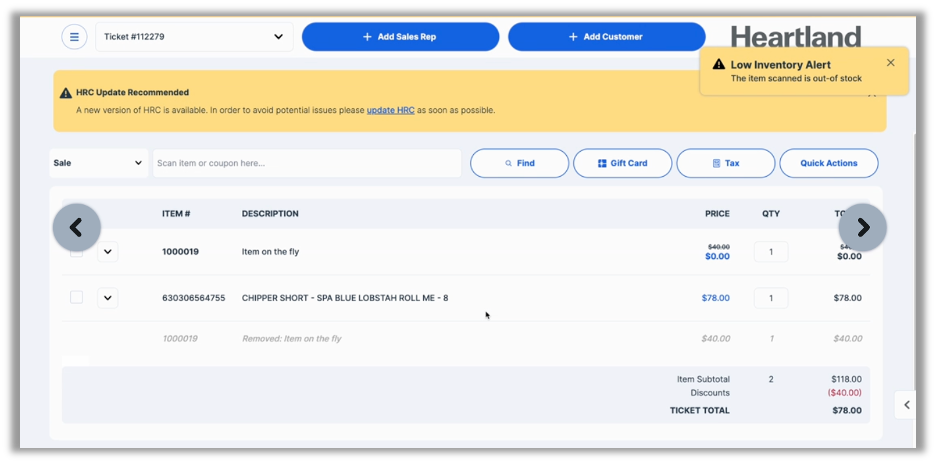The width and height of the screenshot is (936, 464).
Task: Go to next slide with right arrow
Action: click(862, 228)
